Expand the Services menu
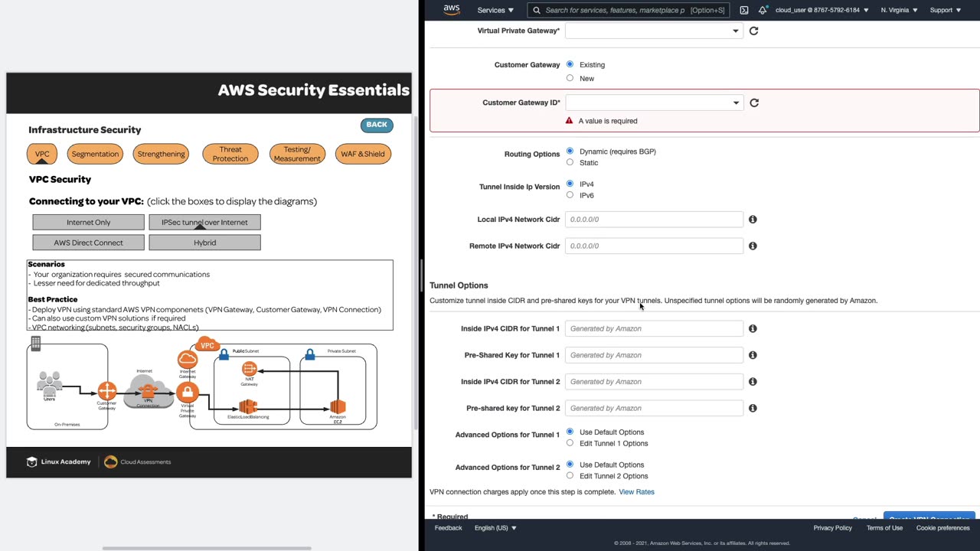 coord(495,10)
